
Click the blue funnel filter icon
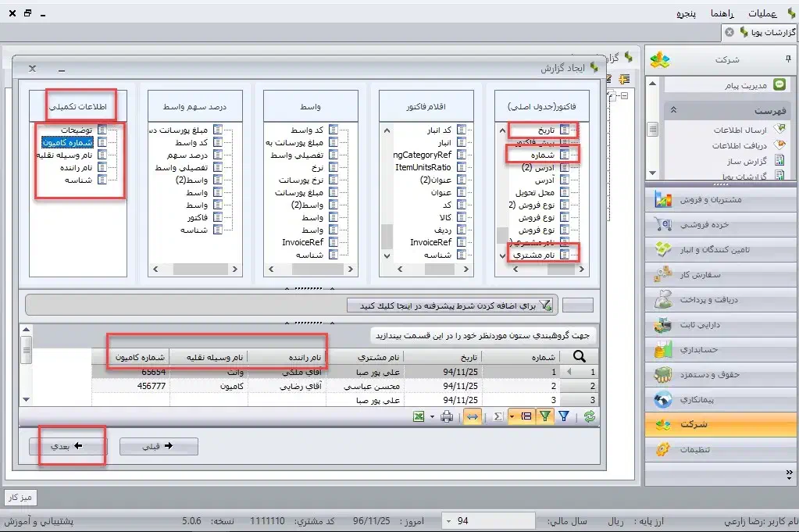tap(564, 417)
